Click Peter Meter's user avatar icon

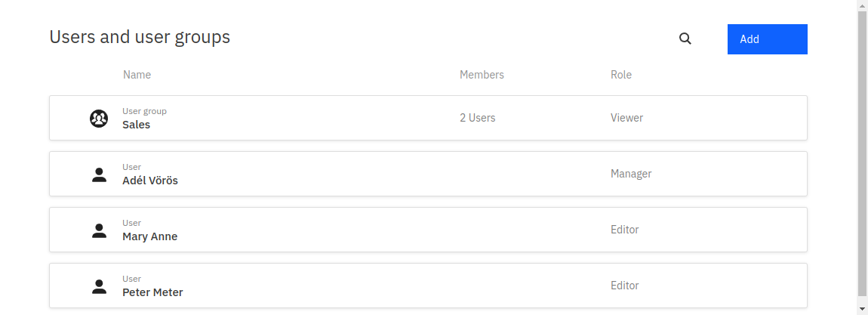pos(99,286)
